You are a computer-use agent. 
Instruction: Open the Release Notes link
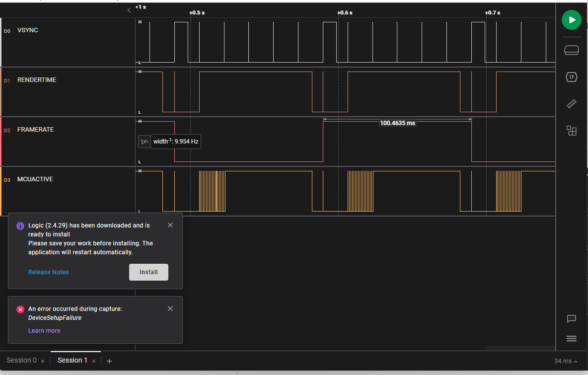[48, 272]
